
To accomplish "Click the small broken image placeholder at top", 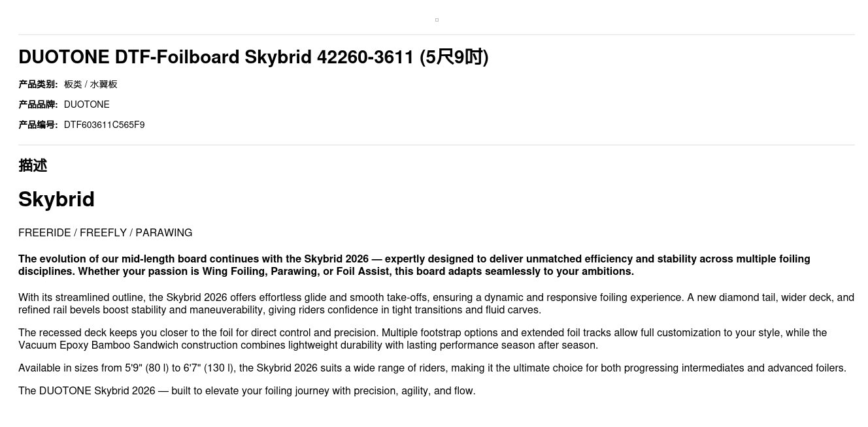I will pos(437,20).
